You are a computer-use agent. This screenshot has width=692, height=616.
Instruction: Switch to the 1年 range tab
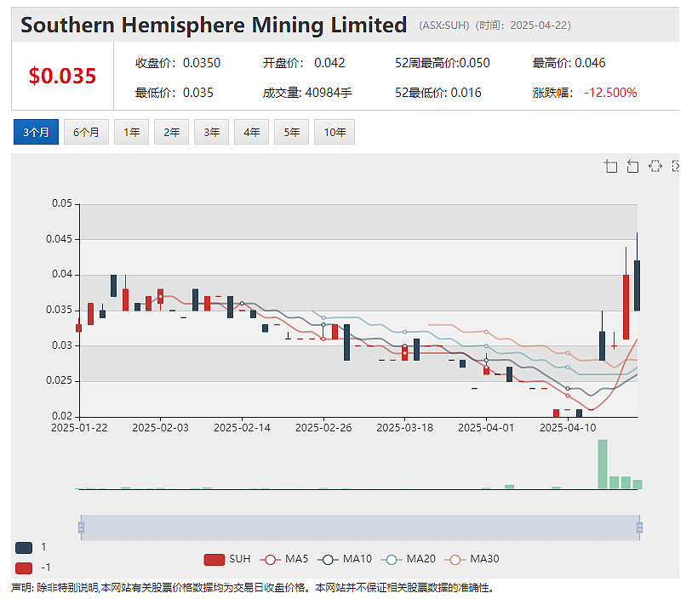tap(132, 132)
